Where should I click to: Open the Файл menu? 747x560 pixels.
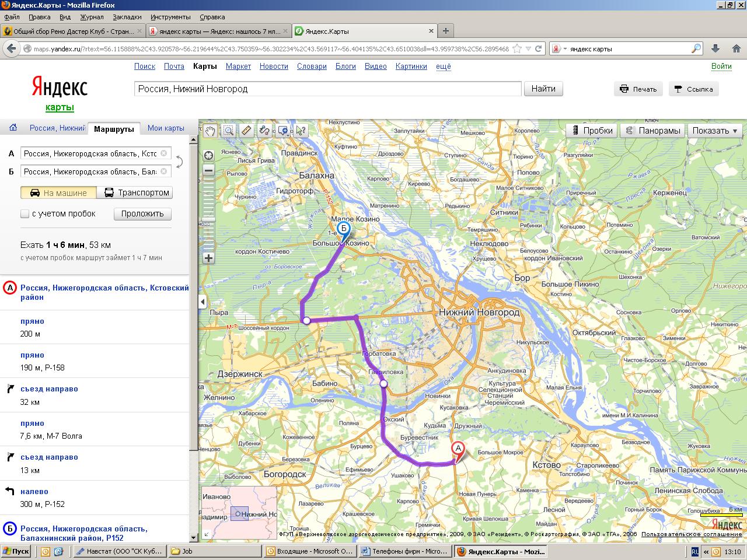(x=12, y=17)
